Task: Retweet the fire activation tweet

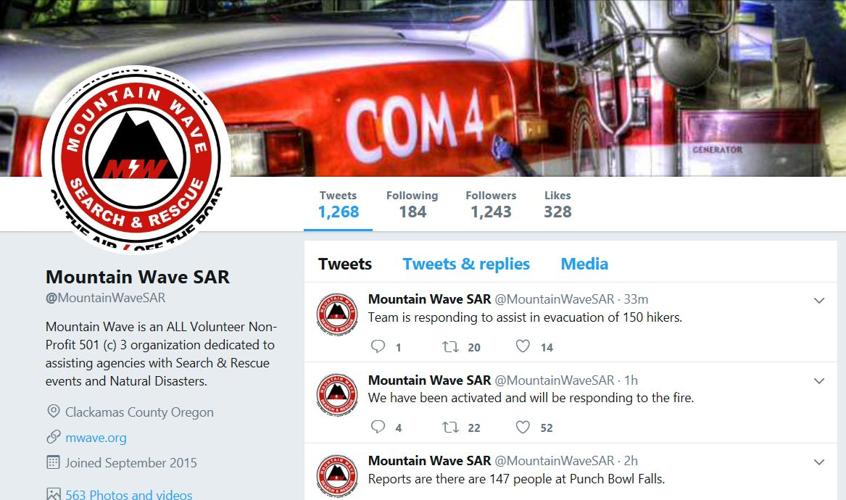Action: (450, 427)
